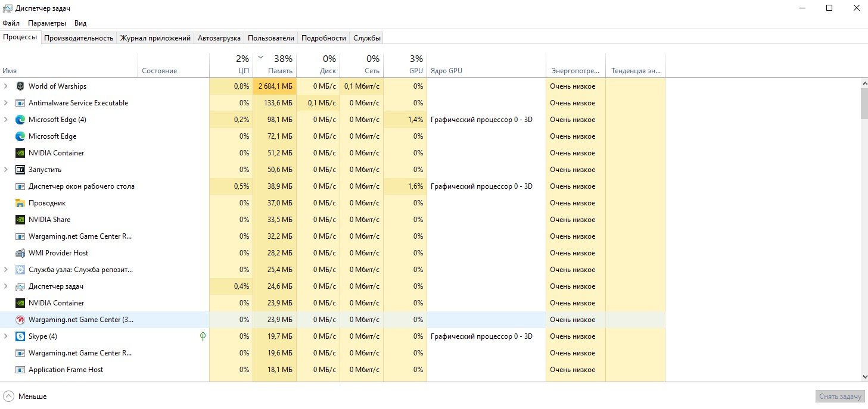Click the Снять задачу button
This screenshot has width=868, height=409.
click(x=839, y=396)
